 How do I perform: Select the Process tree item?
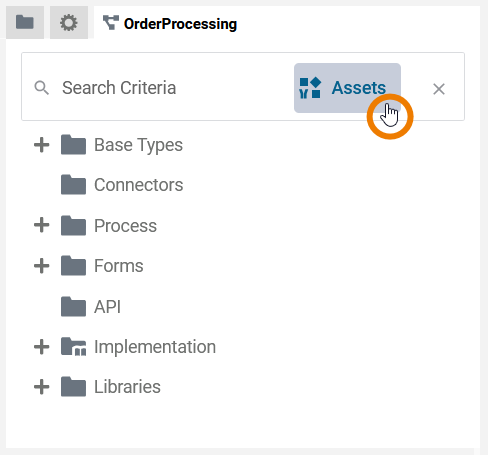click(125, 226)
